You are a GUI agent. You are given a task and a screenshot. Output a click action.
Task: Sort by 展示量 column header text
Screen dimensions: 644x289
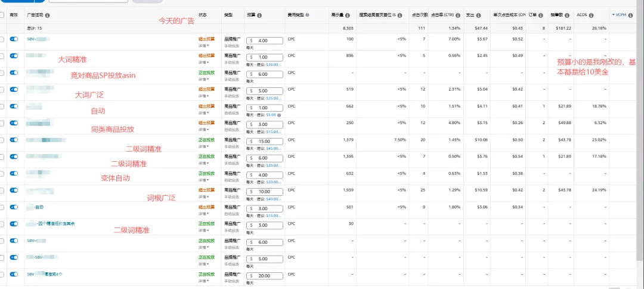click(x=337, y=16)
